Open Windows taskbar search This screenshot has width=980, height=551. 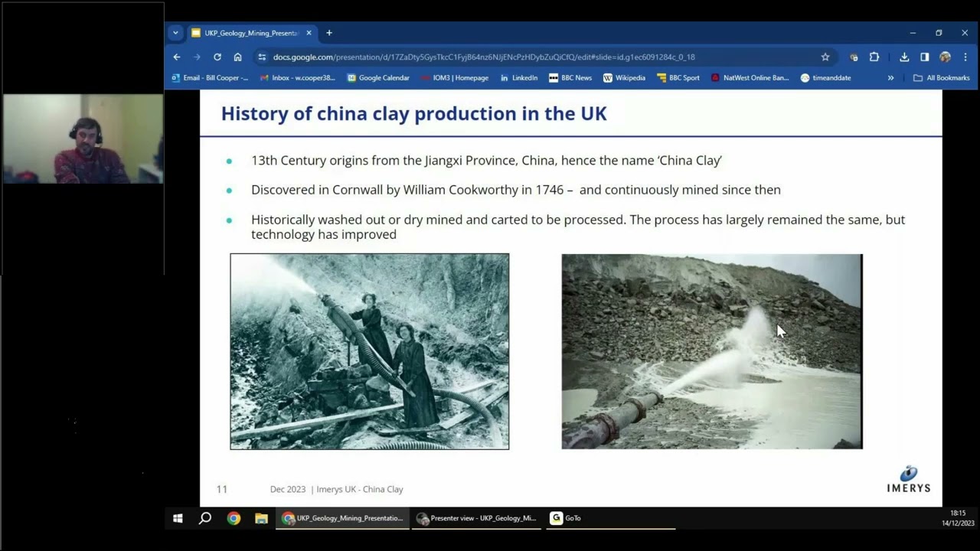point(205,518)
